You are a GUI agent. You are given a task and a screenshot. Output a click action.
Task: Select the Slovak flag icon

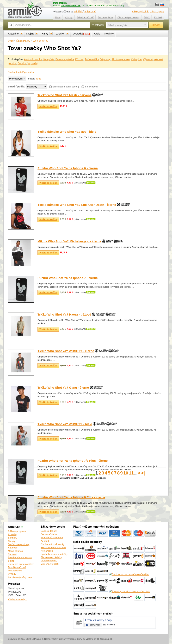(162, 4)
